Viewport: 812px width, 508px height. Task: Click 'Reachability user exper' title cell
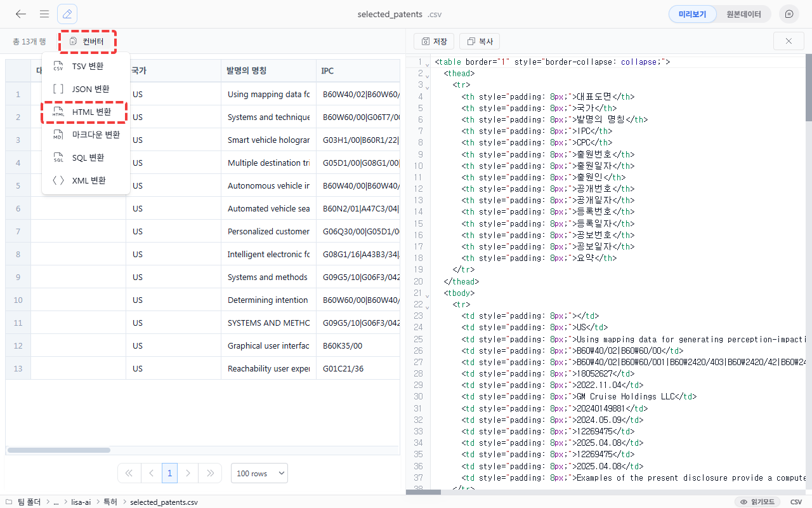pos(268,368)
